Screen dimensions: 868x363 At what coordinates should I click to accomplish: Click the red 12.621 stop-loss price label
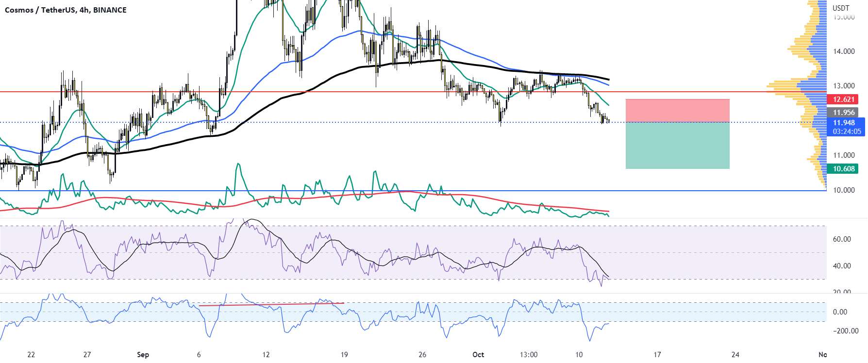[843, 99]
